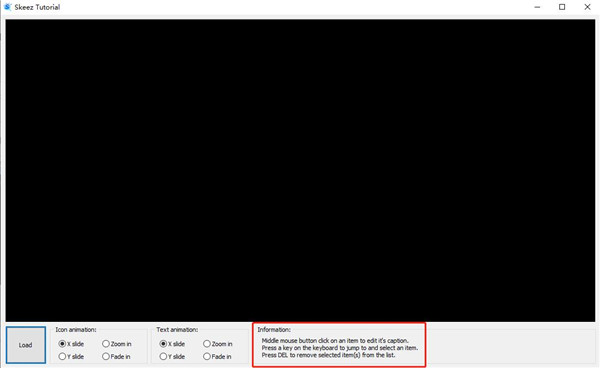Click the Load button
This screenshot has width=600, height=368.
[x=26, y=345]
